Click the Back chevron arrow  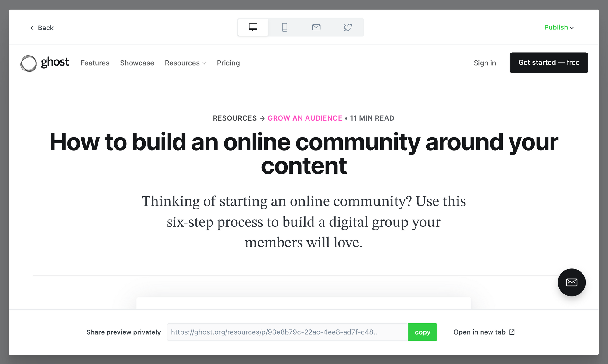coord(32,28)
